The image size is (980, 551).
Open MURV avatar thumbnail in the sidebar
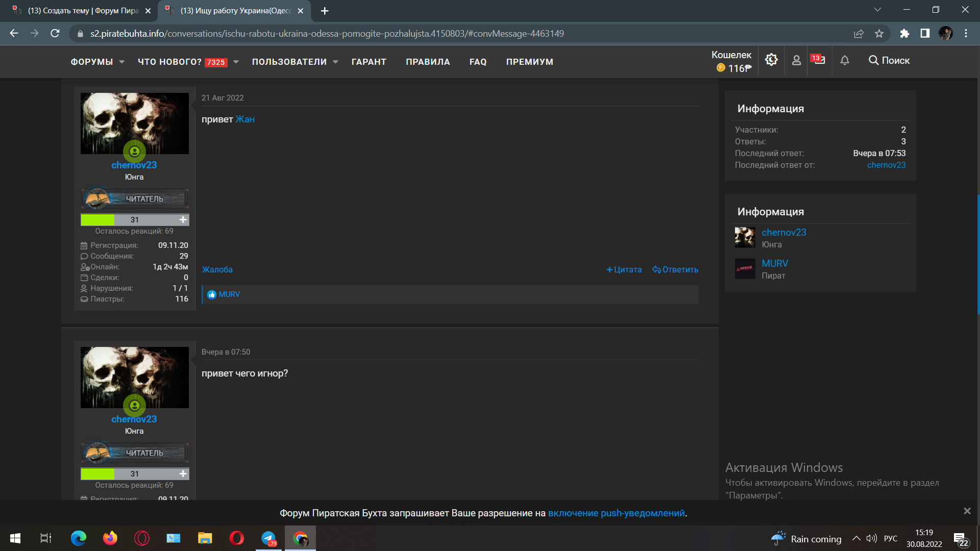click(x=745, y=268)
